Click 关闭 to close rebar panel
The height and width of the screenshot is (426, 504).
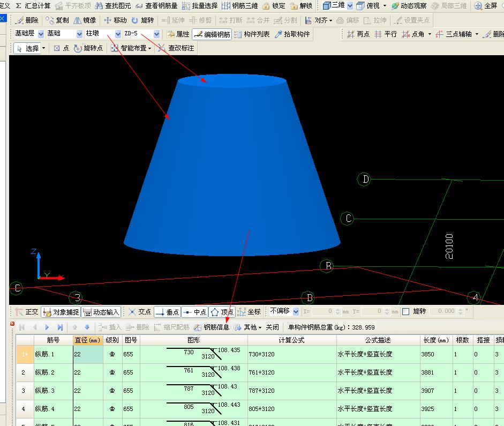pyautogui.click(x=272, y=327)
